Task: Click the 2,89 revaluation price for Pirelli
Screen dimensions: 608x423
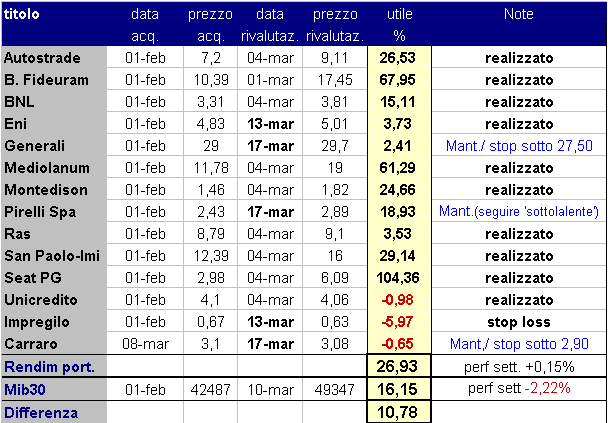Action: coord(335,212)
